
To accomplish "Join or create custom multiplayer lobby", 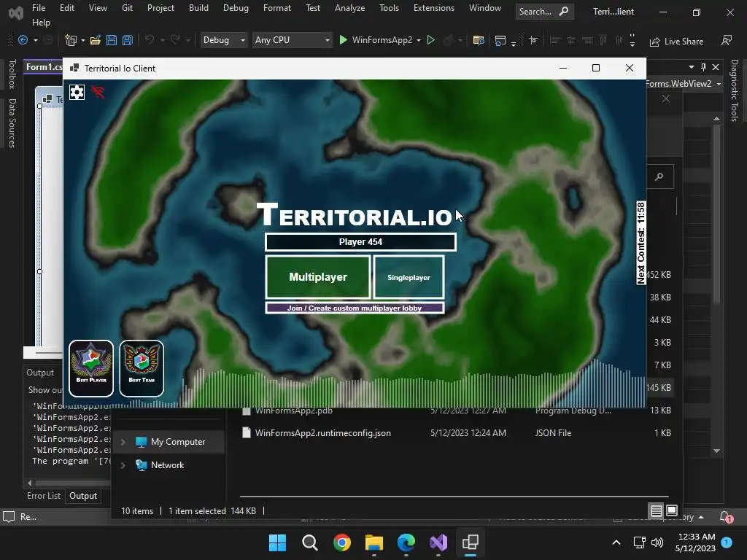I will coord(355,308).
